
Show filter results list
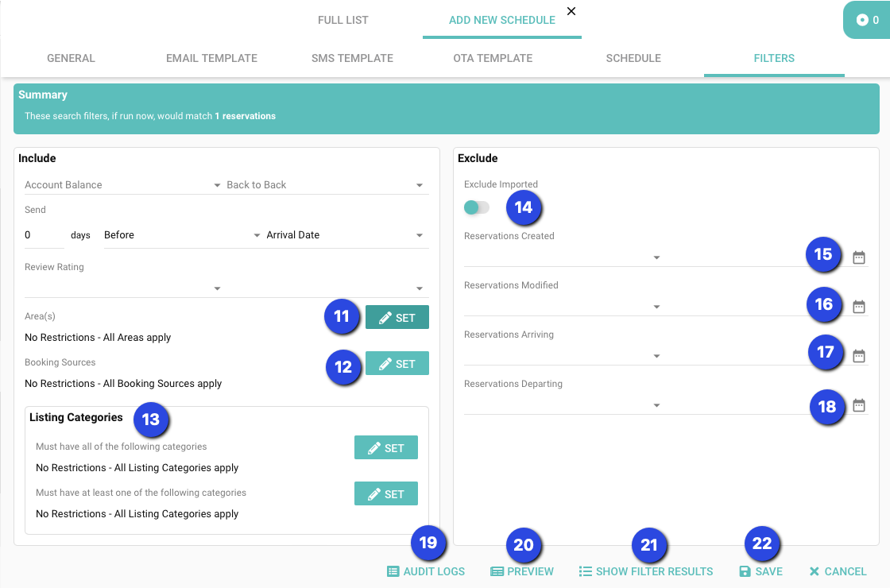(645, 571)
